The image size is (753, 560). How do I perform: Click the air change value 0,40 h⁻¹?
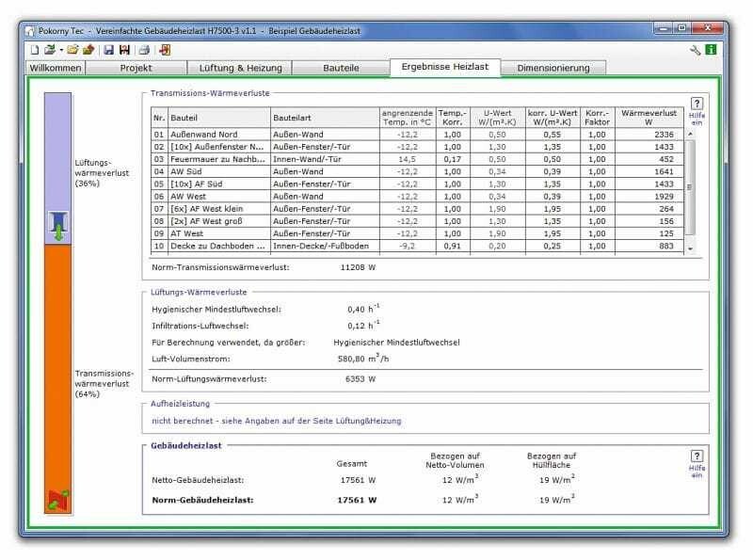pos(363,309)
